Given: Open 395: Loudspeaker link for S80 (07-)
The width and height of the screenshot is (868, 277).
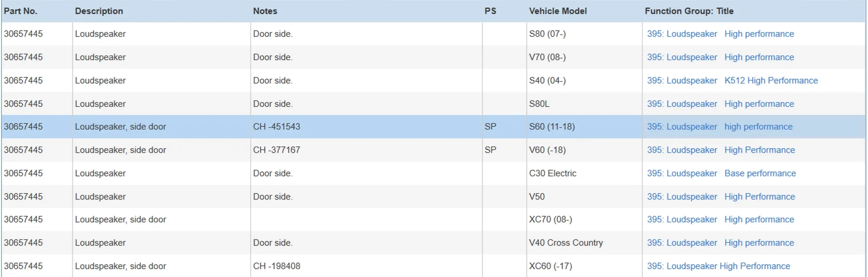Looking at the screenshot, I should click(x=682, y=34).
